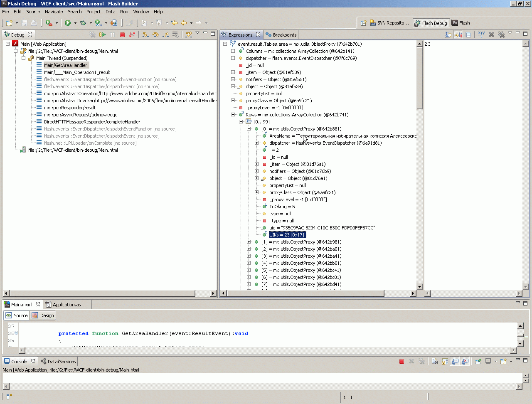
Task: Click Last Edit Location toolbar icon
Action: pos(174,23)
